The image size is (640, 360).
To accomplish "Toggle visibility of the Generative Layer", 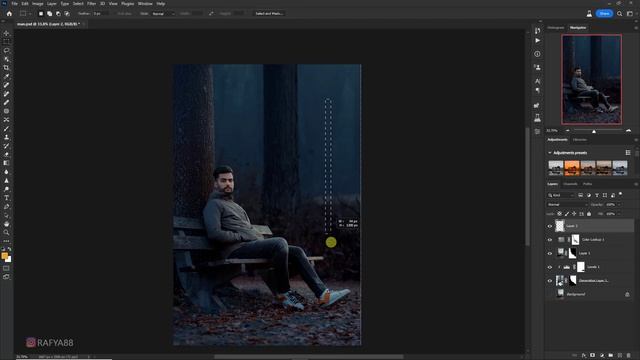I will 550,281.
